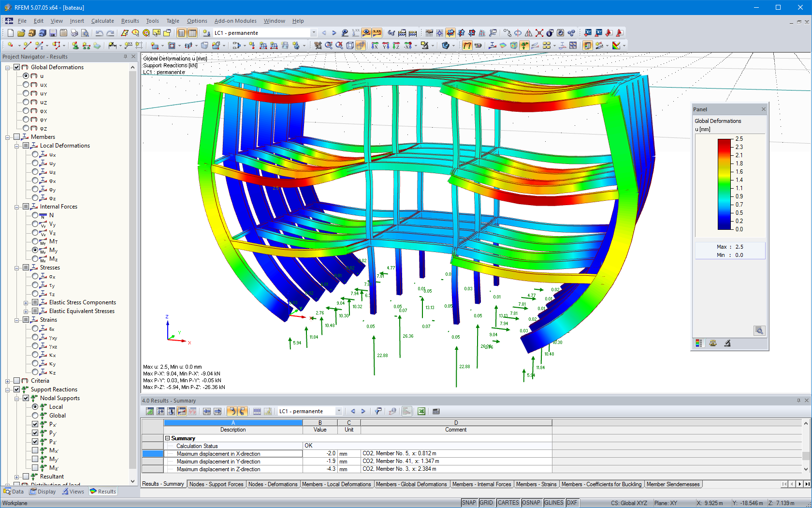Screen dimensions: 812x508
Task: Switch to Members - Coefficients for Buckling tab
Action: tap(602, 484)
